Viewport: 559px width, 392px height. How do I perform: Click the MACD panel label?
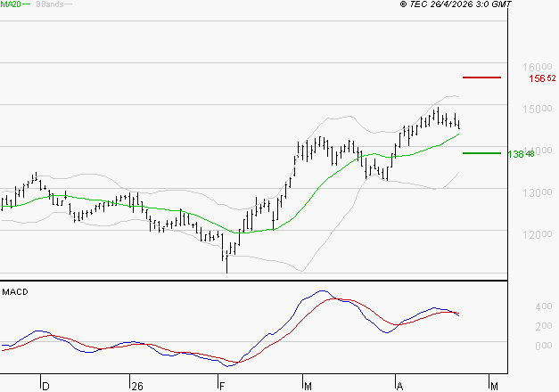pos(15,292)
